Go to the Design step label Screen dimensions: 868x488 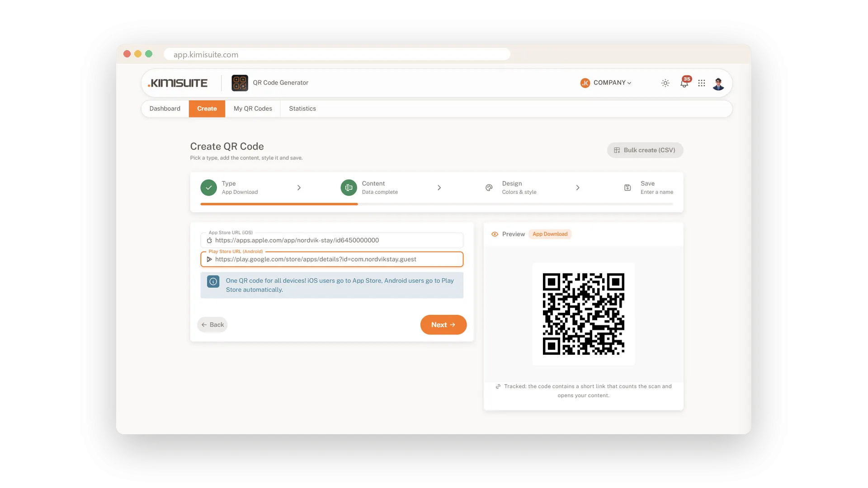[x=512, y=183]
